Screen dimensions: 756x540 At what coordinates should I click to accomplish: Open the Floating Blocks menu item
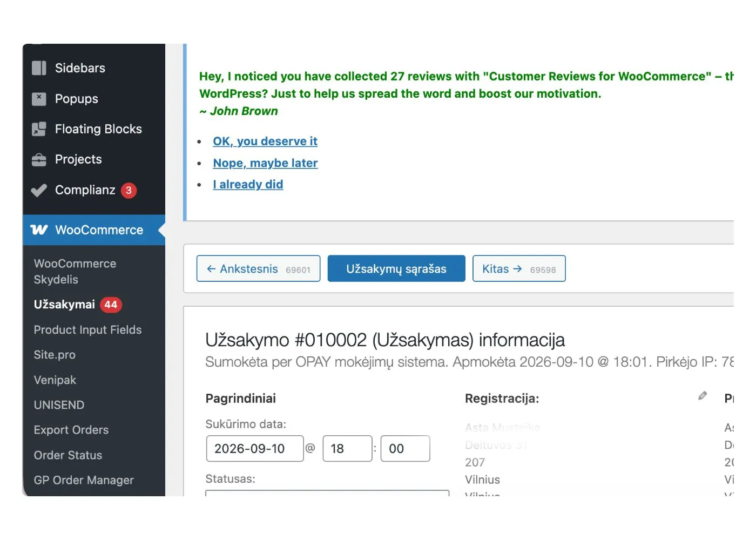coord(94,129)
